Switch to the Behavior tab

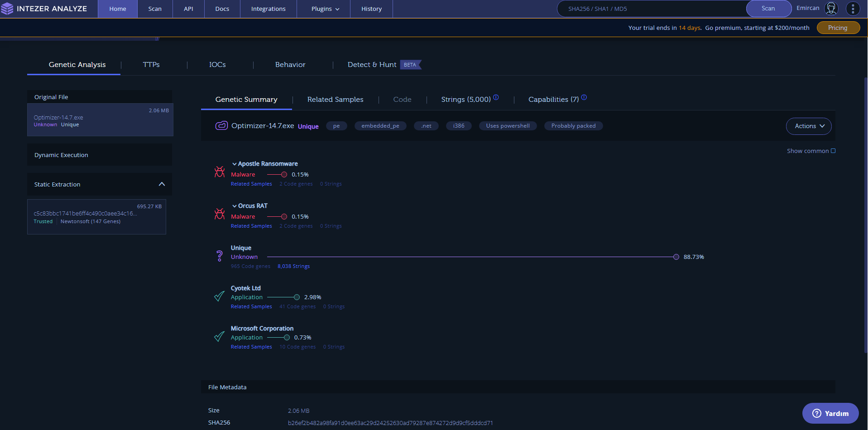pos(290,65)
